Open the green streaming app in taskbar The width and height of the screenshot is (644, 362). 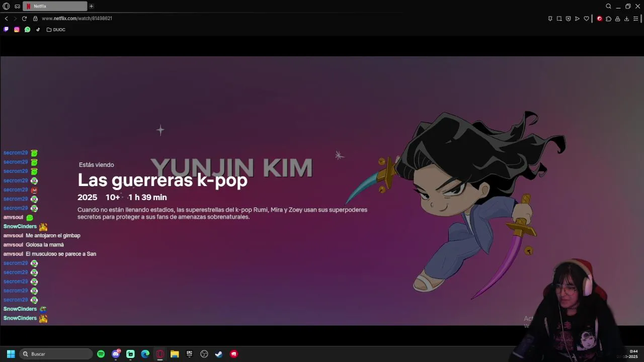130,354
